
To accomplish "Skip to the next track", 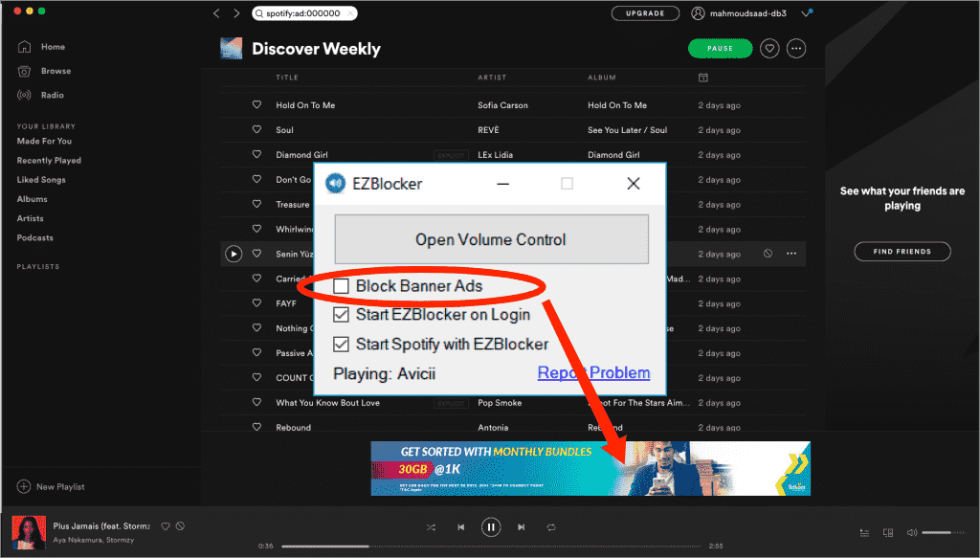I will [x=522, y=527].
